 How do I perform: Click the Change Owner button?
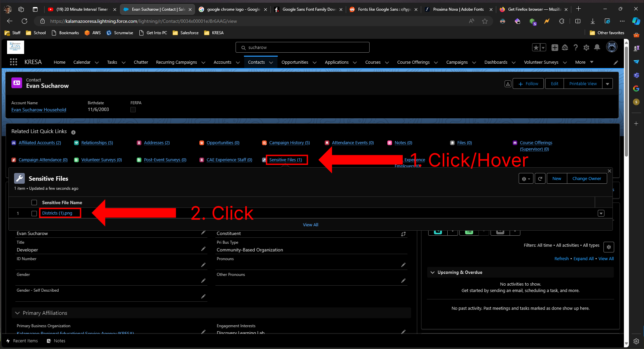click(587, 179)
